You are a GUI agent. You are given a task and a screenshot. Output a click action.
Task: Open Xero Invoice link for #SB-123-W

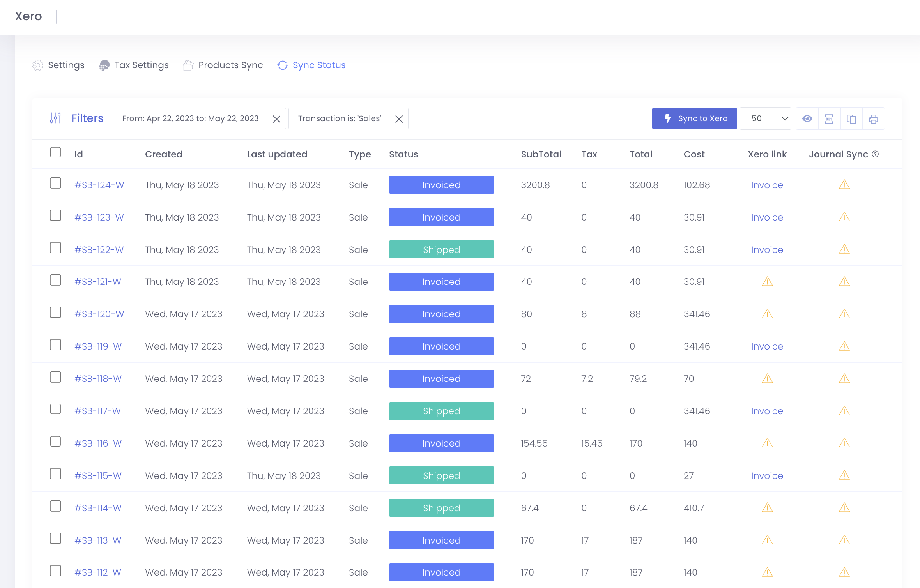[x=767, y=217]
